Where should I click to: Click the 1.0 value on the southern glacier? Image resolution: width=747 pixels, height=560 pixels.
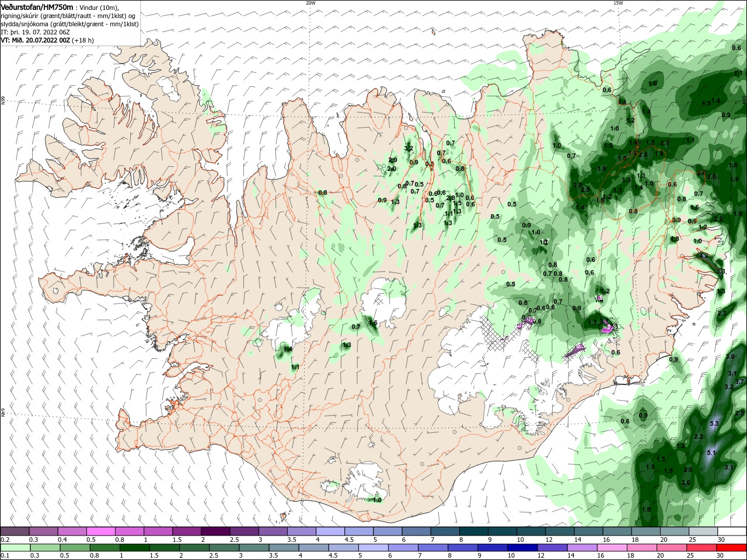(x=377, y=500)
